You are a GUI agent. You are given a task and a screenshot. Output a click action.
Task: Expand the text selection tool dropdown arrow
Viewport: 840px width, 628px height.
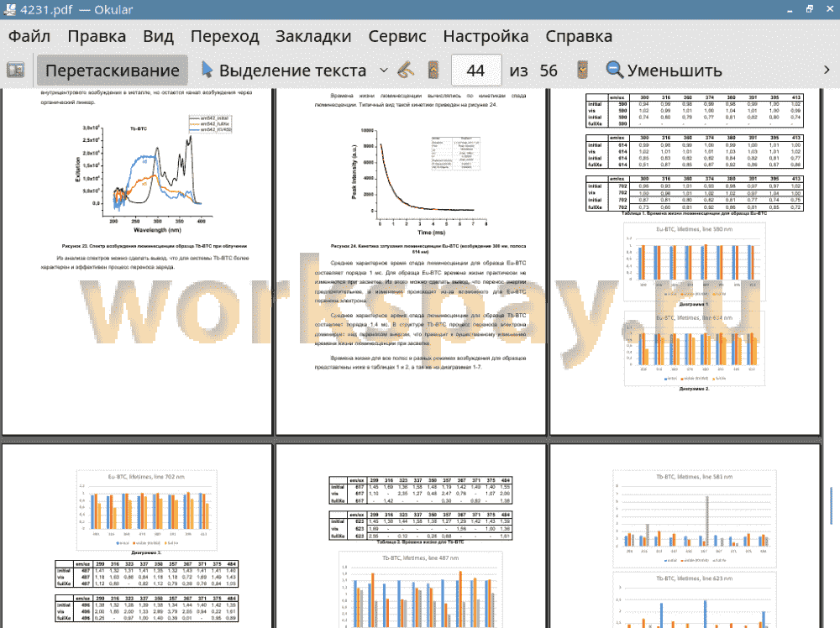(x=384, y=71)
